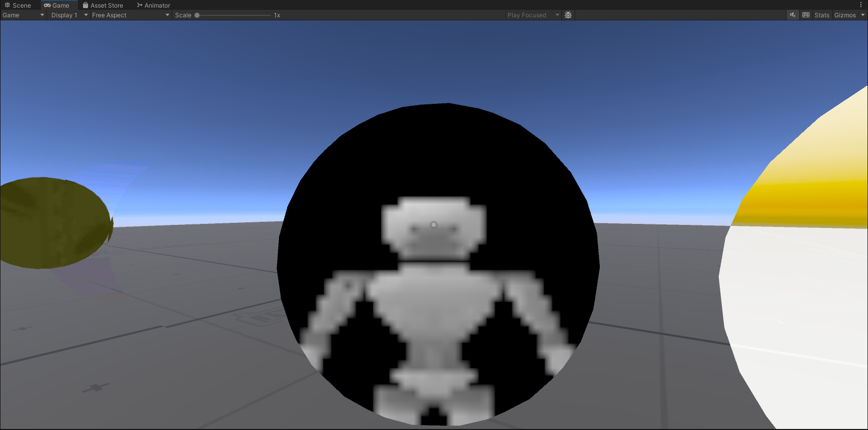The height and width of the screenshot is (430, 868).
Task: Expand the Gizmos dropdown arrow
Action: [863, 15]
